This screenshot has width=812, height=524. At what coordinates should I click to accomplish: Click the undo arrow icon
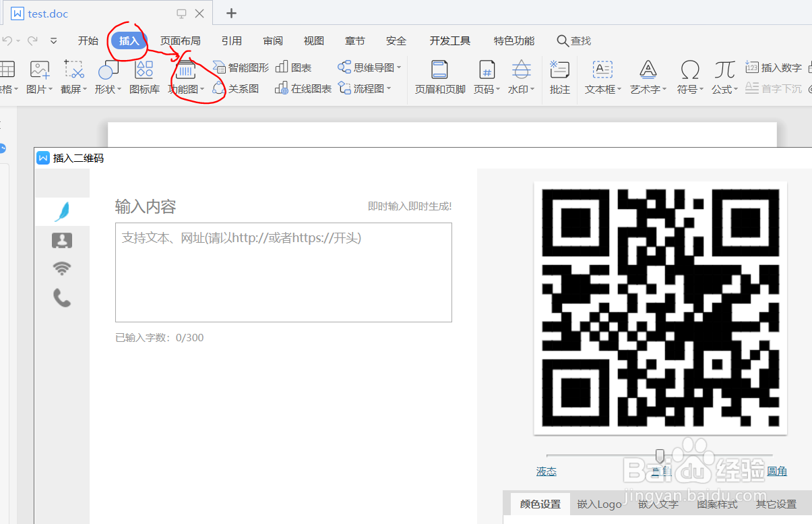click(7, 41)
